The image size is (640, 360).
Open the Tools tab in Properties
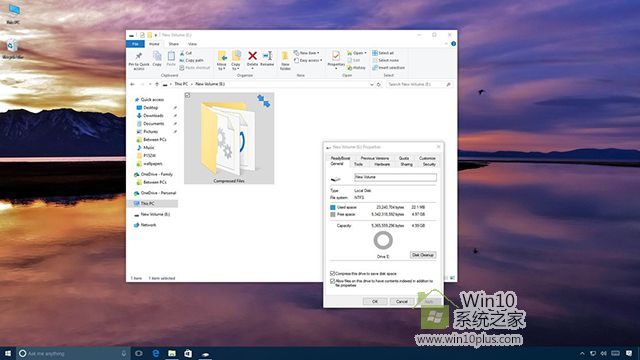358,164
